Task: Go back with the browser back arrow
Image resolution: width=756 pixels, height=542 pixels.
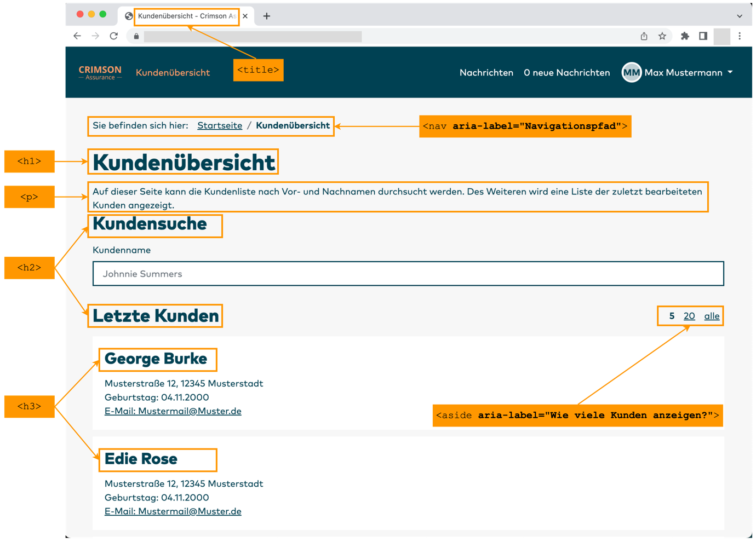Action: click(77, 36)
